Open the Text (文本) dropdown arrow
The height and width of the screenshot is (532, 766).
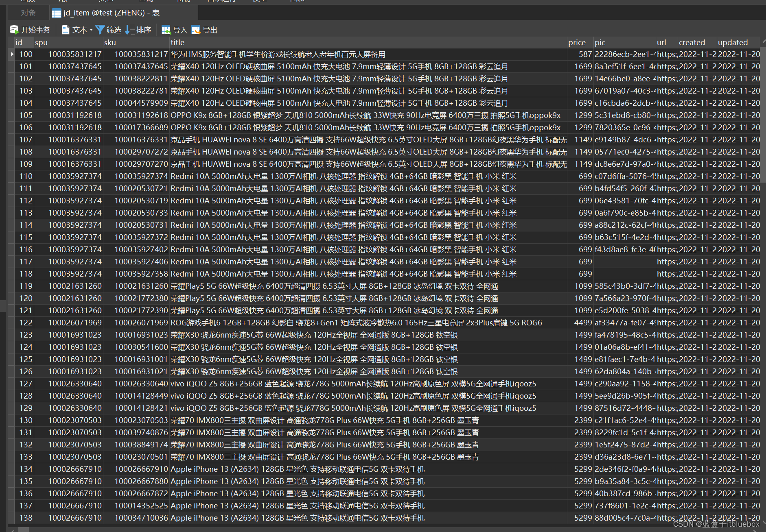tap(91, 30)
